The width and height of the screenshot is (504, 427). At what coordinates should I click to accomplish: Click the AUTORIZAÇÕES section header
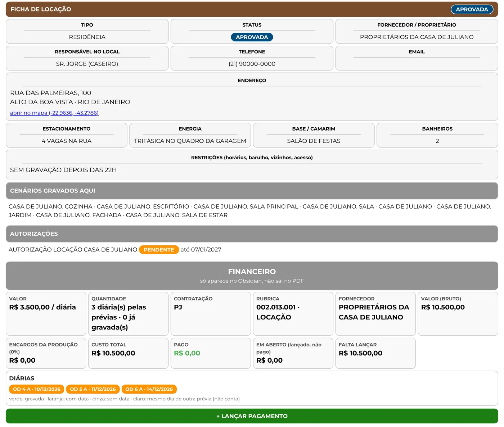tap(252, 234)
